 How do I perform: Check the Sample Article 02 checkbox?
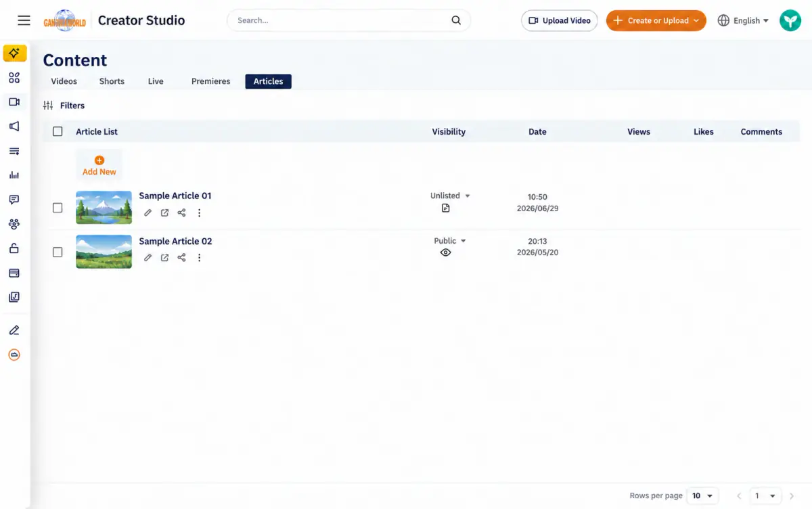(x=58, y=252)
